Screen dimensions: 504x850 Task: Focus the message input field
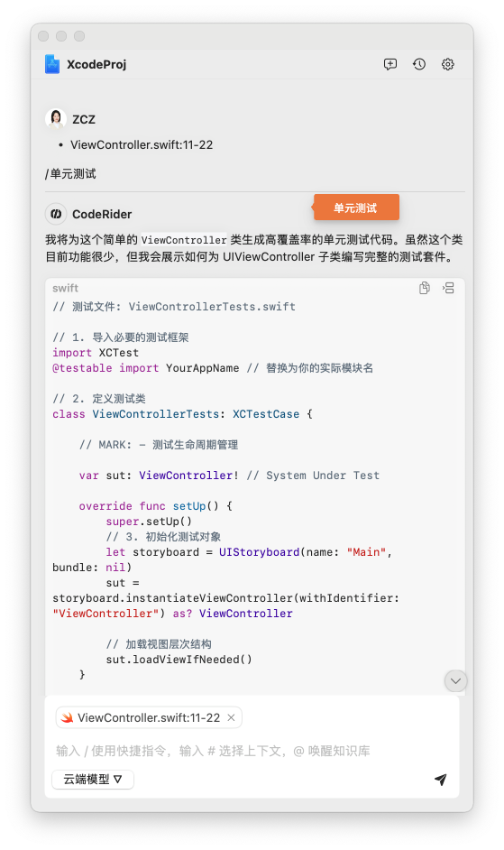[x=252, y=751]
